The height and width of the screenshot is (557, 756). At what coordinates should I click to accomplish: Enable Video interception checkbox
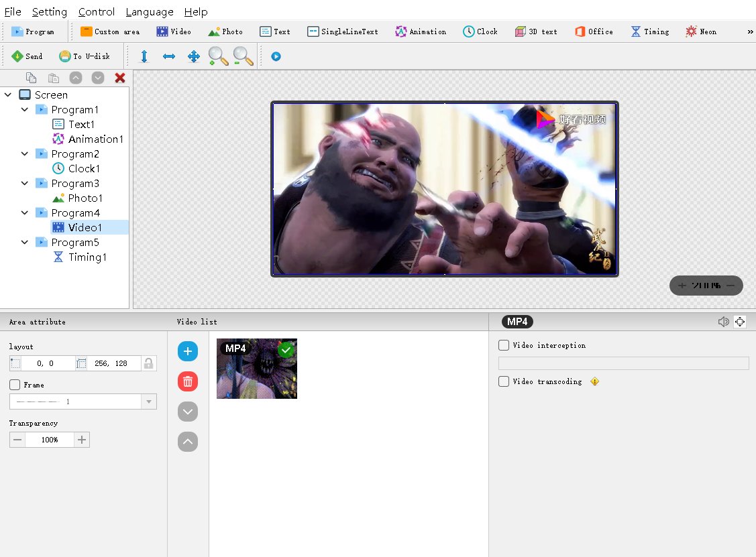pyautogui.click(x=504, y=345)
